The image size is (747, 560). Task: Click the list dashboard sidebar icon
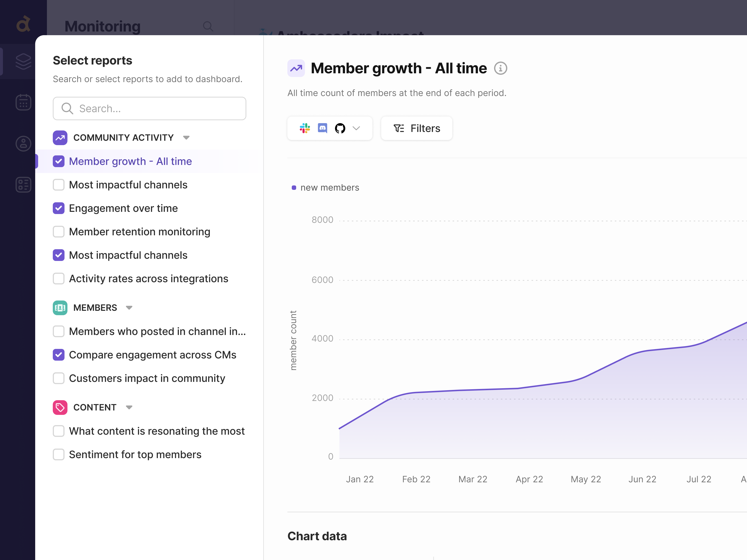[23, 185]
